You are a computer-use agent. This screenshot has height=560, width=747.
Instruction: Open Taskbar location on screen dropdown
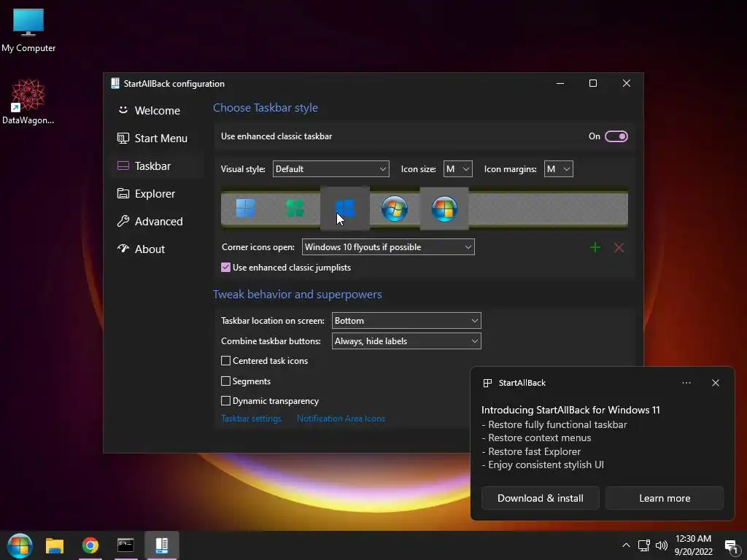pos(406,321)
